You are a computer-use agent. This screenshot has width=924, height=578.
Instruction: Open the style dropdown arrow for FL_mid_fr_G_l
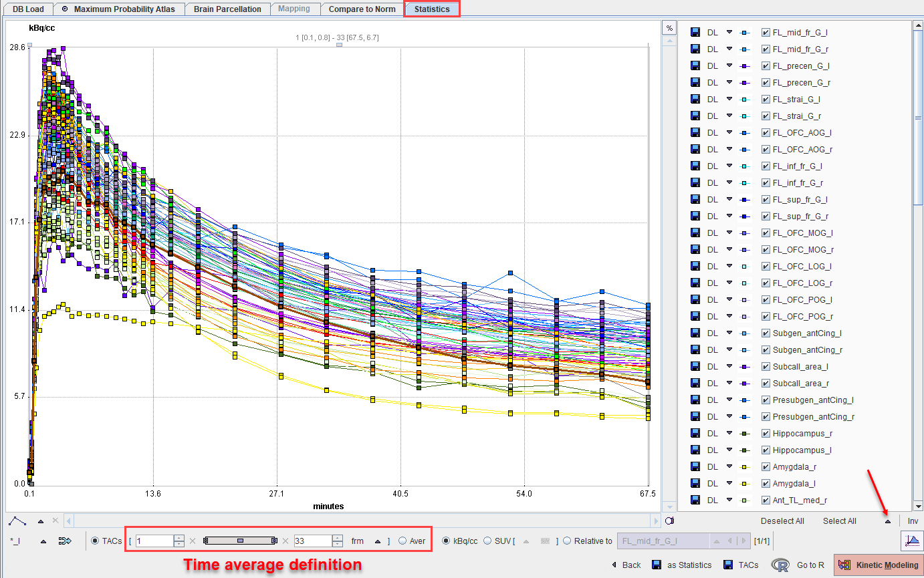pos(729,32)
